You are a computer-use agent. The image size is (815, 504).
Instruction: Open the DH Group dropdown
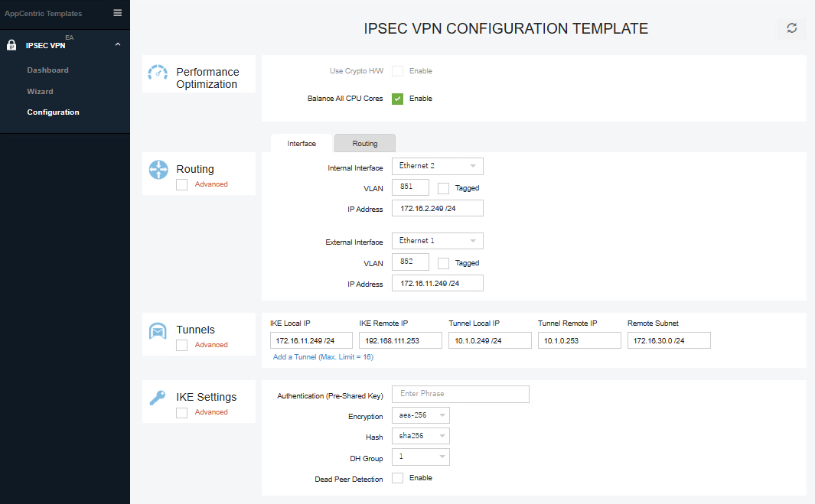click(420, 457)
